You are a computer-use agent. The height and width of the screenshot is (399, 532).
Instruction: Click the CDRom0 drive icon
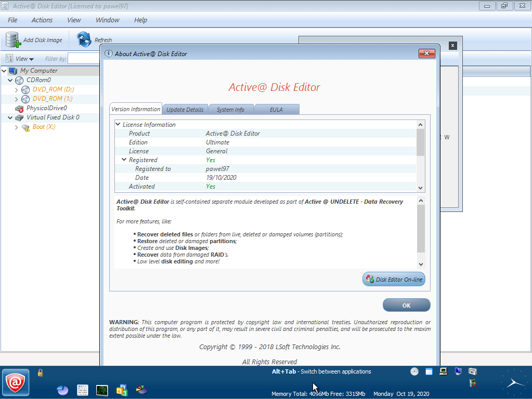click(x=19, y=81)
